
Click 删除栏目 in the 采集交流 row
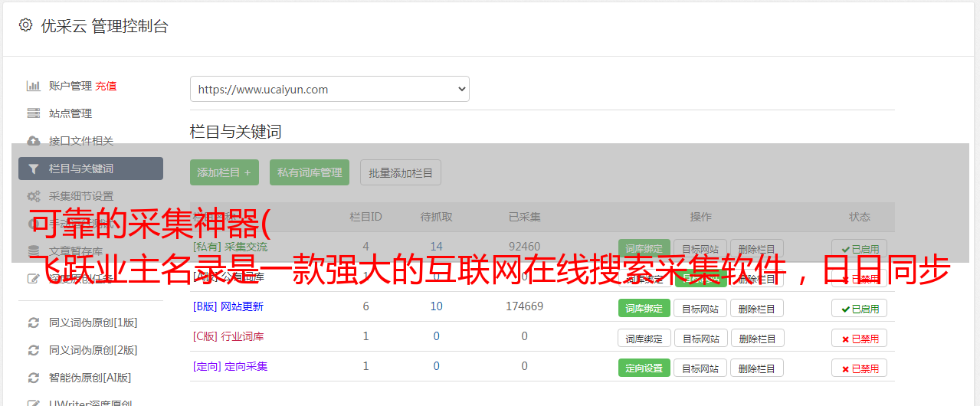point(757,248)
